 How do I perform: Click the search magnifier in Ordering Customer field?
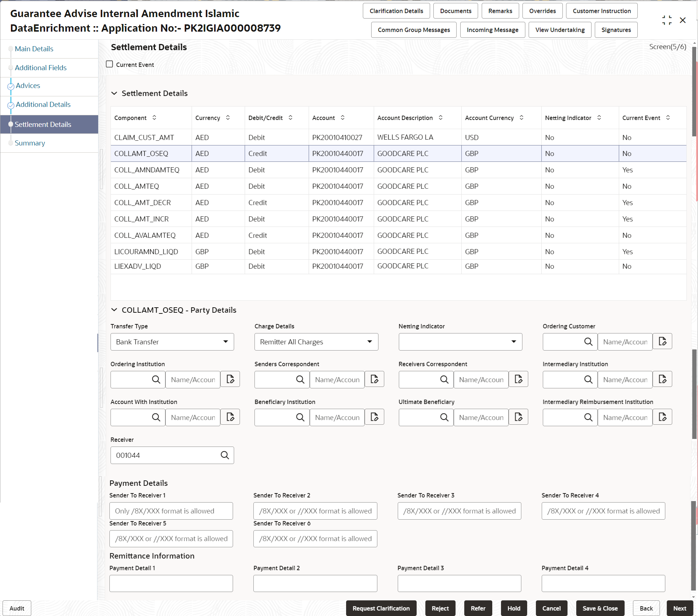pyautogui.click(x=588, y=342)
